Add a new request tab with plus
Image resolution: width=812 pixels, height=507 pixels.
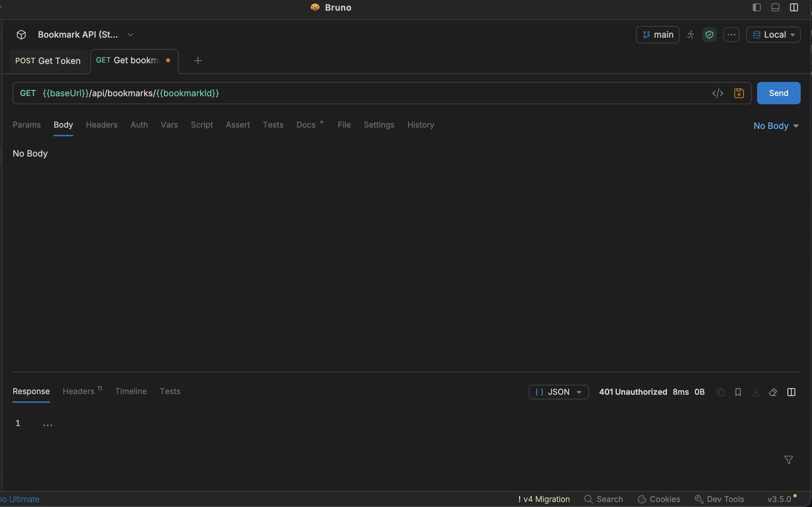click(x=198, y=61)
